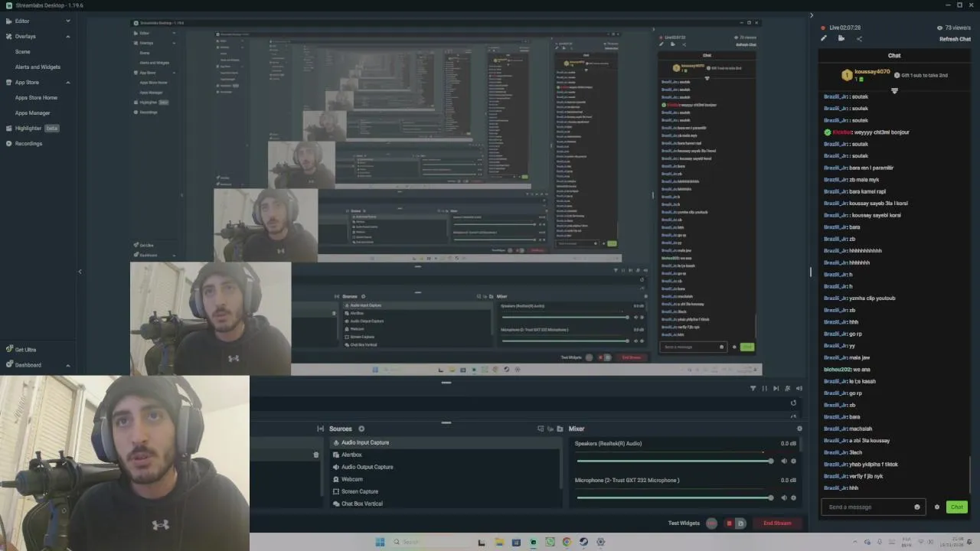Mute the Speakers (Realtek) audio
The image size is (980, 551).
(x=783, y=461)
